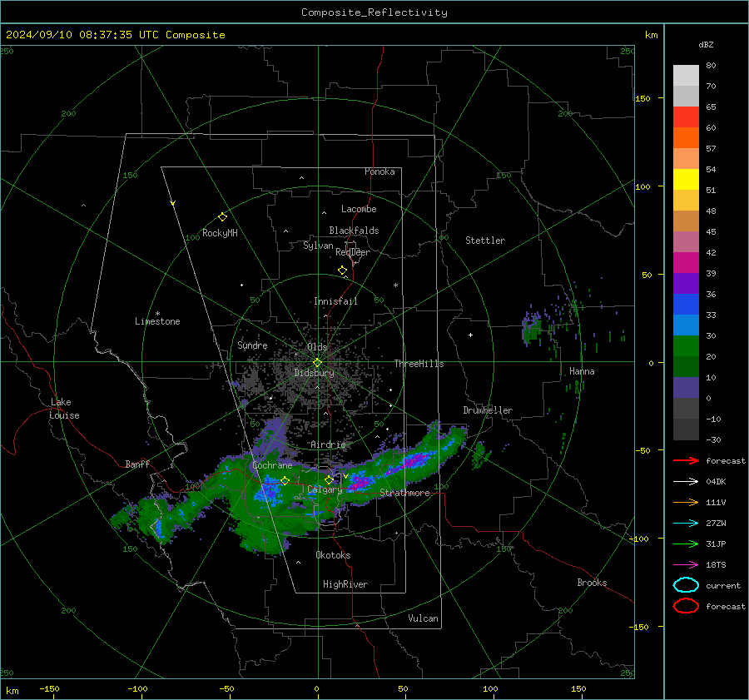749x700 pixels.
Task: Click the red swatch between 65 and 60 dBZ
Action: coord(686,117)
